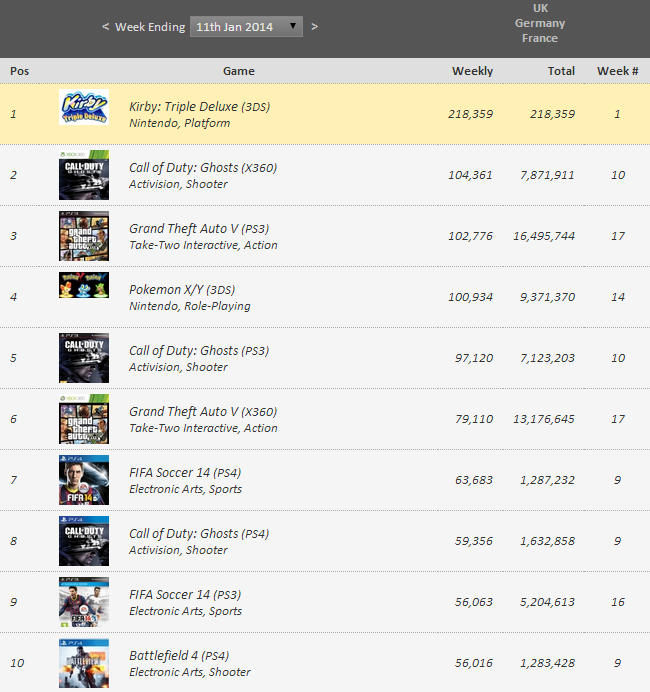650x692 pixels.
Task: Select the Germany region link
Action: (x=540, y=23)
